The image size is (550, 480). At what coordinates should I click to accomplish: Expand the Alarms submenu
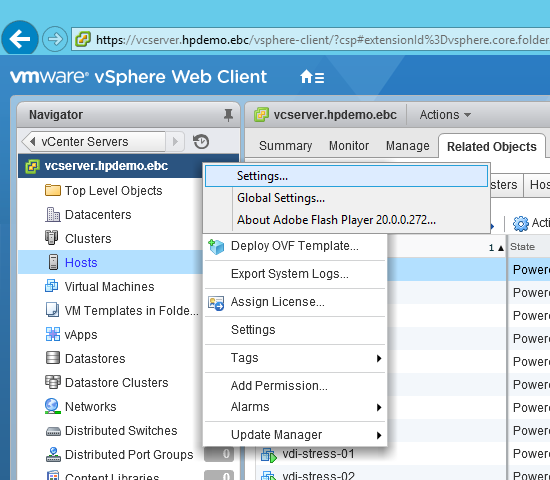tap(295, 407)
